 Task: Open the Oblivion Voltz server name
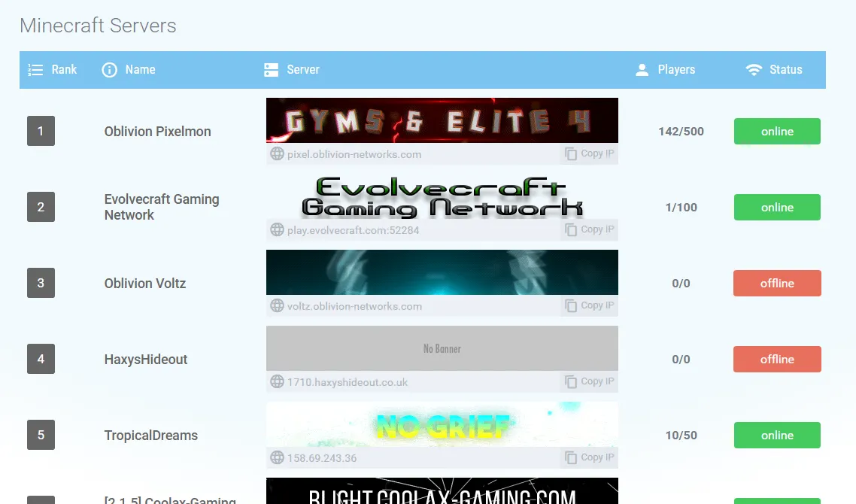click(x=145, y=284)
